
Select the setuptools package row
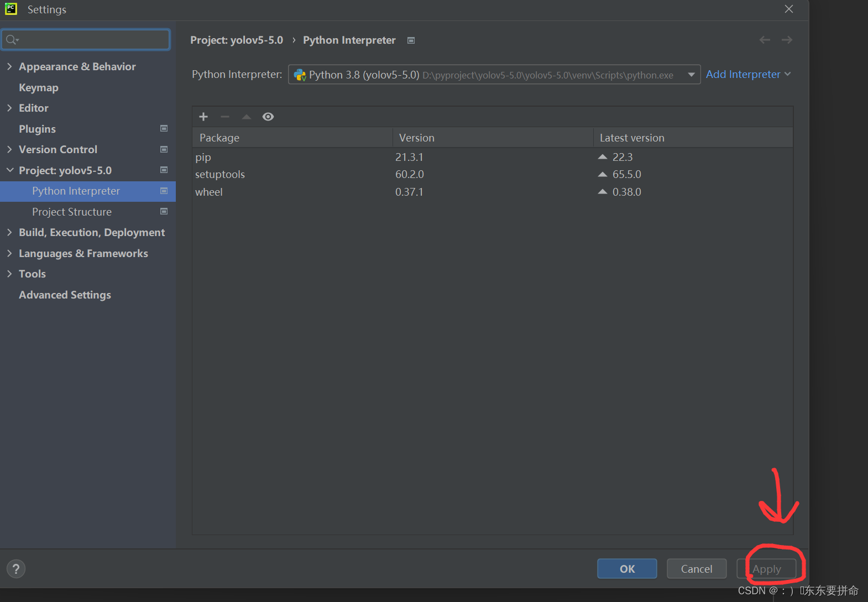point(493,174)
